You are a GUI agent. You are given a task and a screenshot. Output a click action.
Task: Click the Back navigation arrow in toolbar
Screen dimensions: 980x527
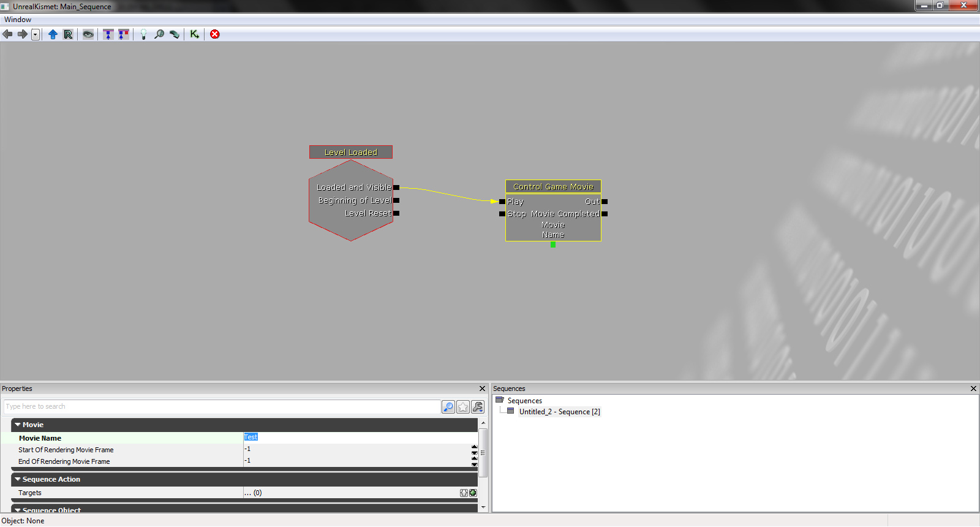7,34
